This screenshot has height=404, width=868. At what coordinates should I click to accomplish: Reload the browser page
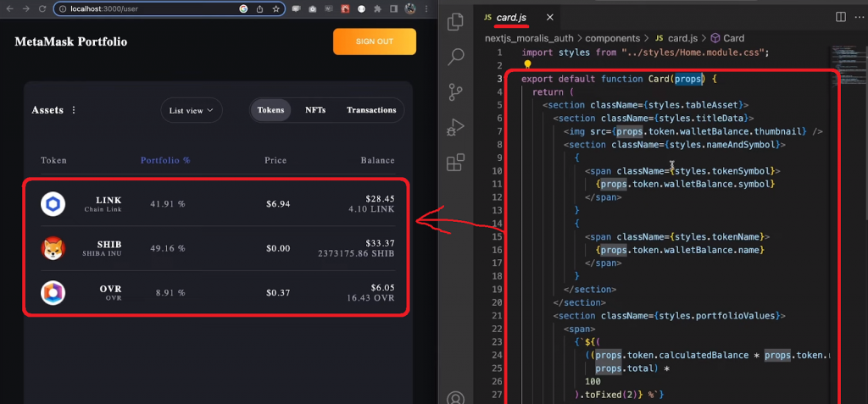pyautogui.click(x=42, y=8)
